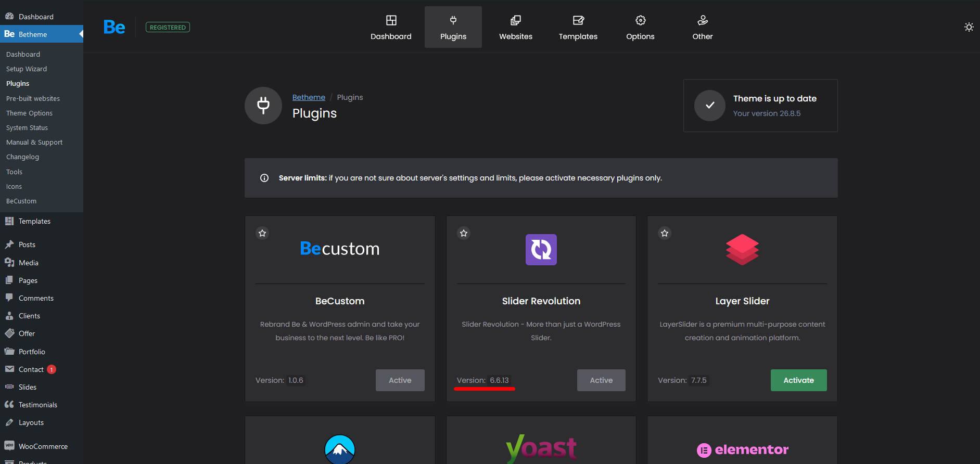Activate the Layer Slider plugin

799,380
